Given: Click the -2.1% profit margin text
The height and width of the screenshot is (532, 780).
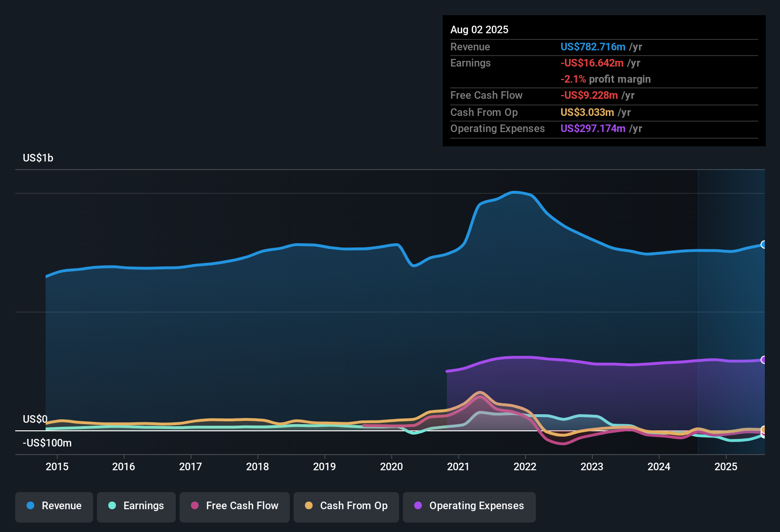Looking at the screenshot, I should click(x=605, y=79).
